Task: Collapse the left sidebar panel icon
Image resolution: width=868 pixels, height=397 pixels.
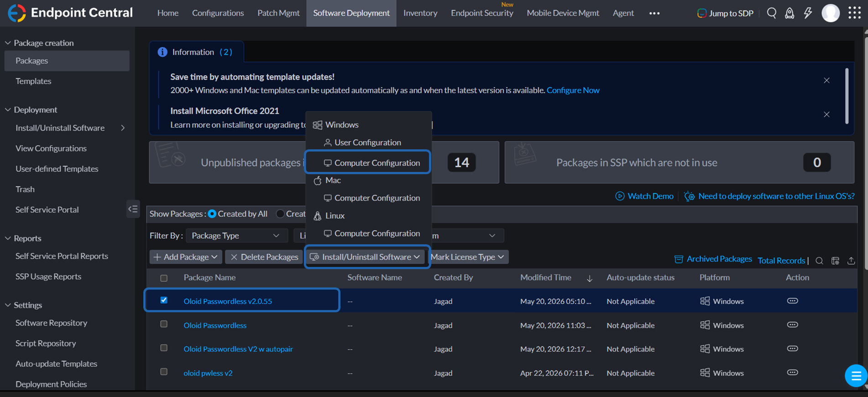Action: click(x=133, y=209)
